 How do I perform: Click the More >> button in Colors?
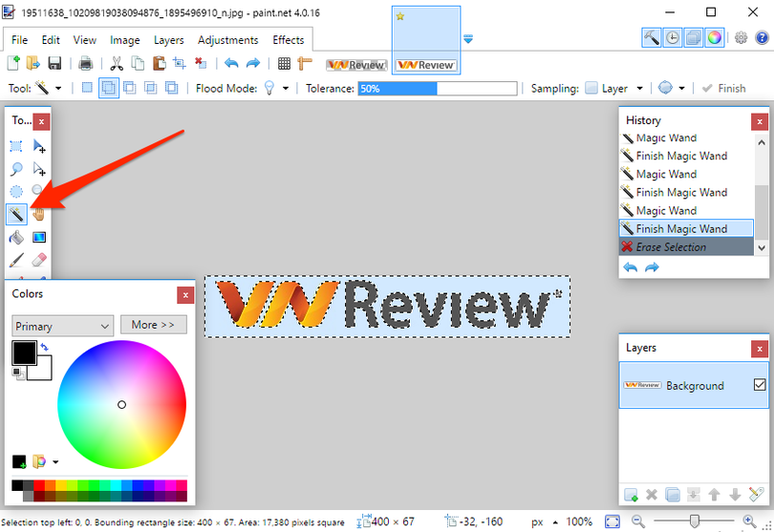(x=153, y=325)
